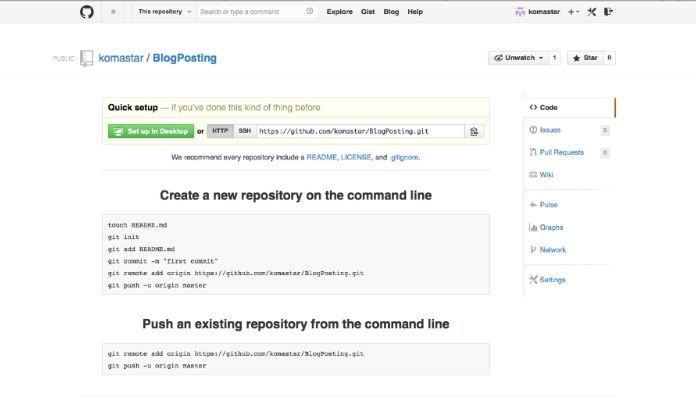696x402 pixels.
Task: Select the SSH clone protocol
Action: point(245,131)
